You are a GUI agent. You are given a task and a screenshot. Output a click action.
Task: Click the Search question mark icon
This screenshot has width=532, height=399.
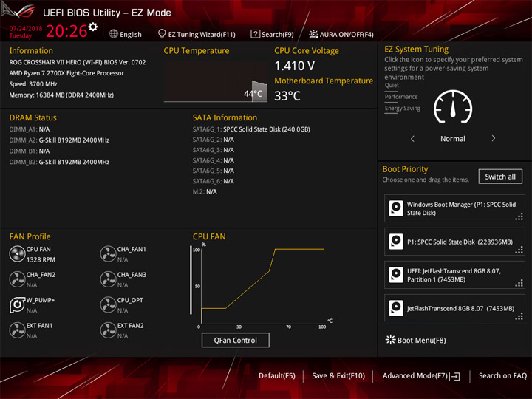click(x=255, y=34)
